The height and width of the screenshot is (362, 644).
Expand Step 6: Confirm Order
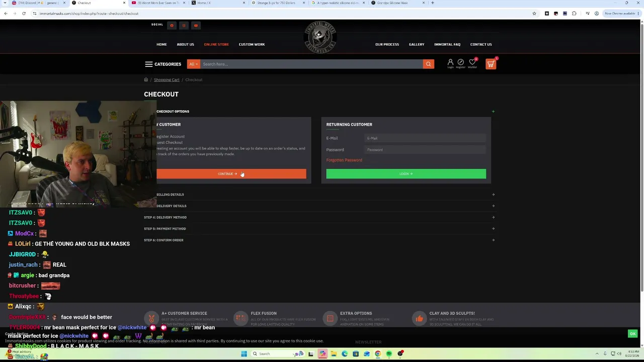pyautogui.click(x=318, y=240)
